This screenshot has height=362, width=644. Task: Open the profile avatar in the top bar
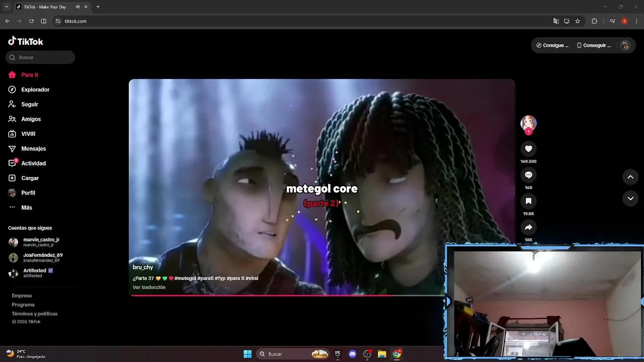tap(625, 45)
